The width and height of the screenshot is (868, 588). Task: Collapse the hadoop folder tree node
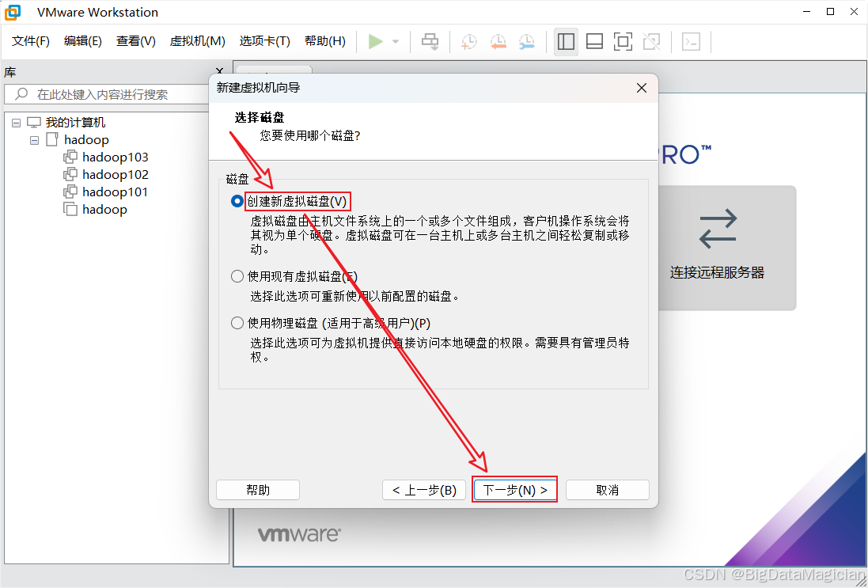pos(34,140)
